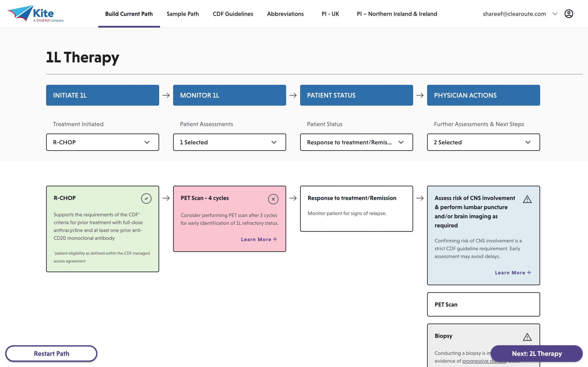Open the user profile avatar icon
The image size is (588, 367).
point(569,14)
